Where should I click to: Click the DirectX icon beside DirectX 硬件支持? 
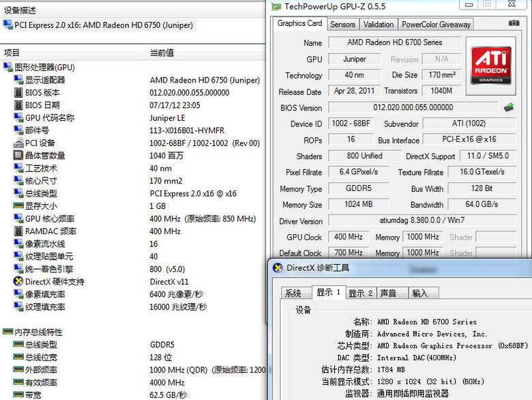coord(18,281)
